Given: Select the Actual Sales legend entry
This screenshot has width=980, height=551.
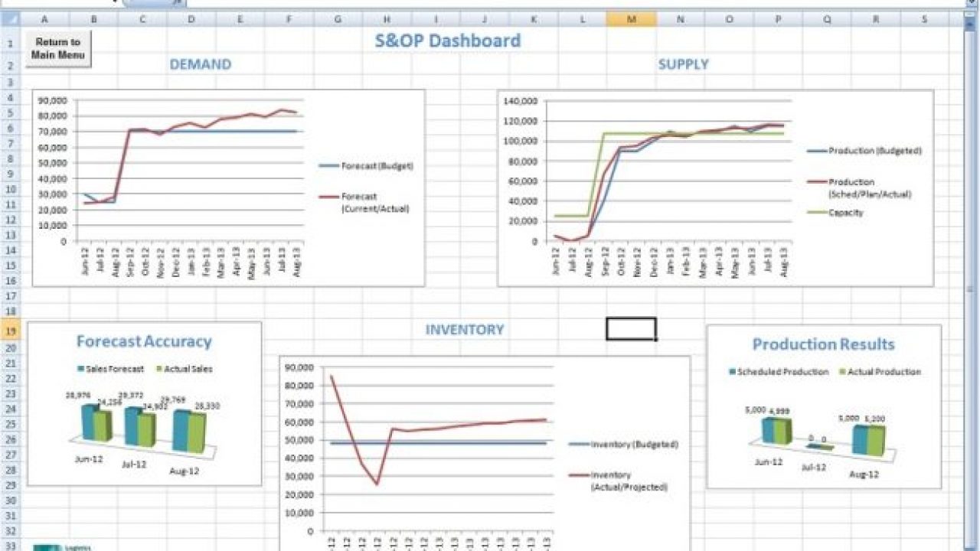Looking at the screenshot, I should pos(184,369).
